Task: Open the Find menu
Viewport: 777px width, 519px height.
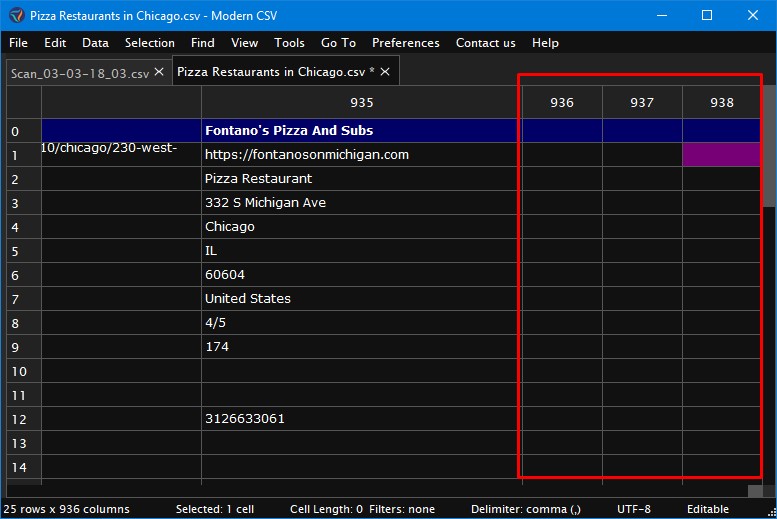Action: (x=203, y=43)
